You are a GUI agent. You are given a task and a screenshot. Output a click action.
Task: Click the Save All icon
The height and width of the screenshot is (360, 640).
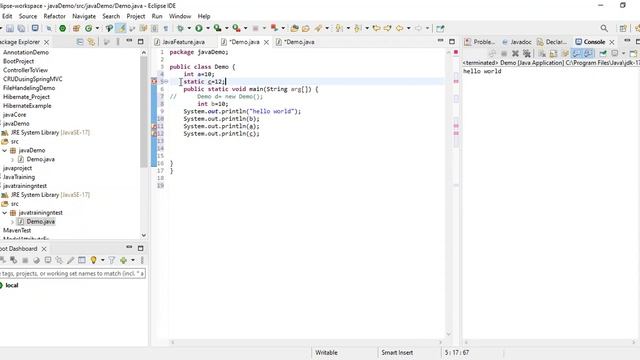point(21,28)
